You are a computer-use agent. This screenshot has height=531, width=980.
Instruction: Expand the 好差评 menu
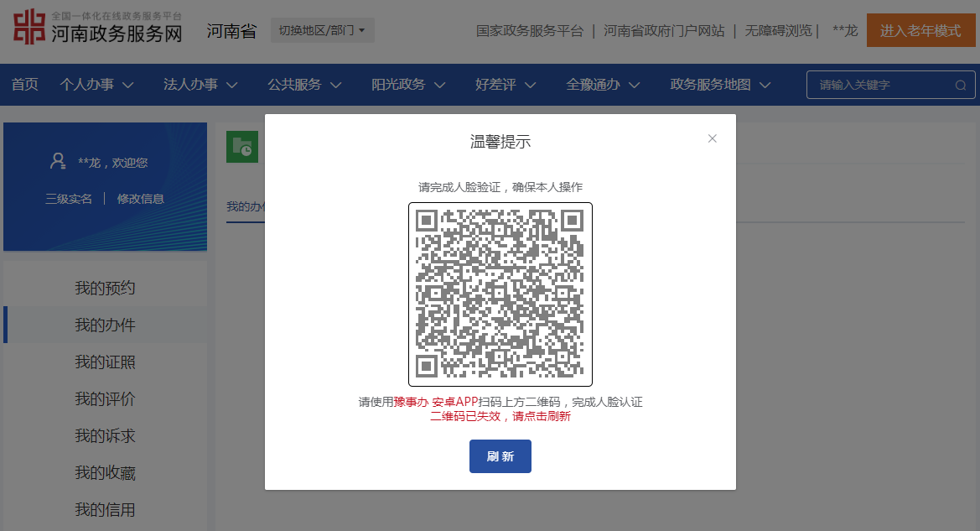point(505,85)
